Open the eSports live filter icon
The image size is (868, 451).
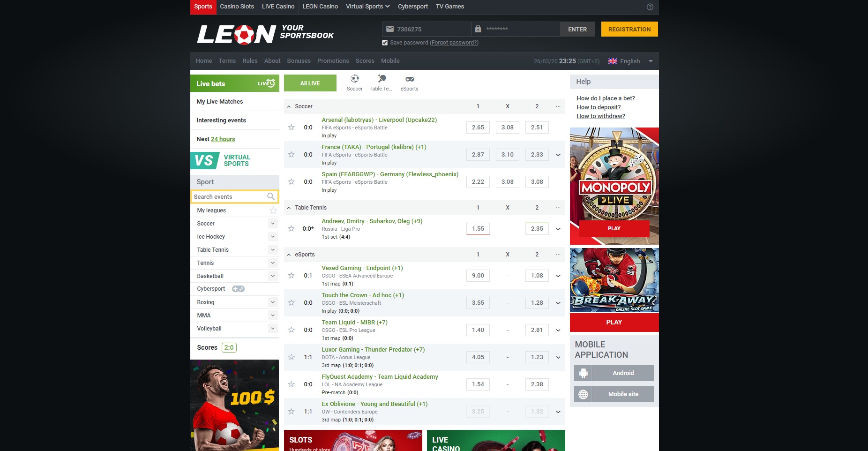(410, 79)
